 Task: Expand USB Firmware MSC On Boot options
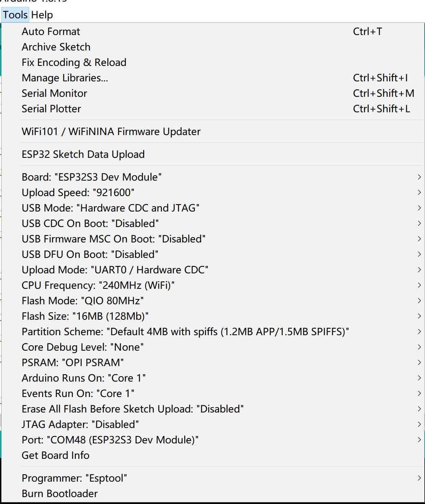(213, 239)
